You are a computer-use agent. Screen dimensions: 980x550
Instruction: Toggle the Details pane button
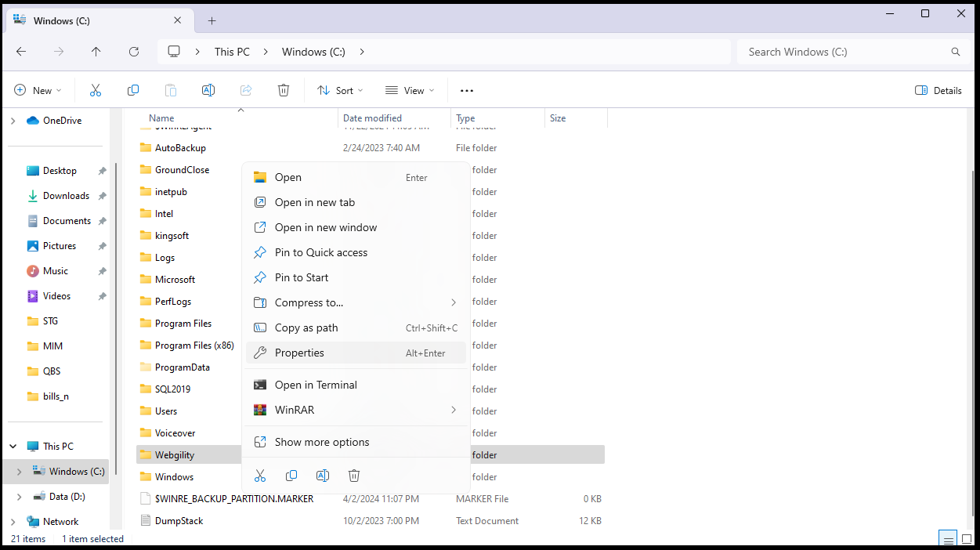[938, 90]
